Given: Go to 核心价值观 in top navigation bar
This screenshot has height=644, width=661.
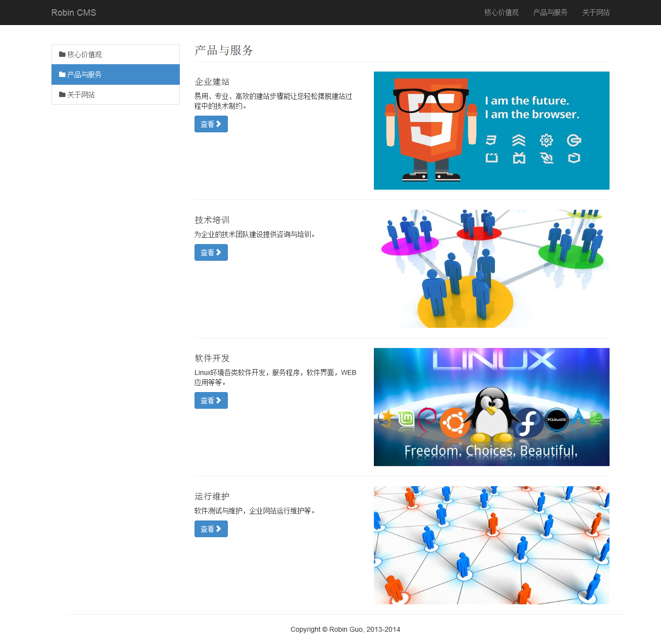Looking at the screenshot, I should [x=501, y=13].
